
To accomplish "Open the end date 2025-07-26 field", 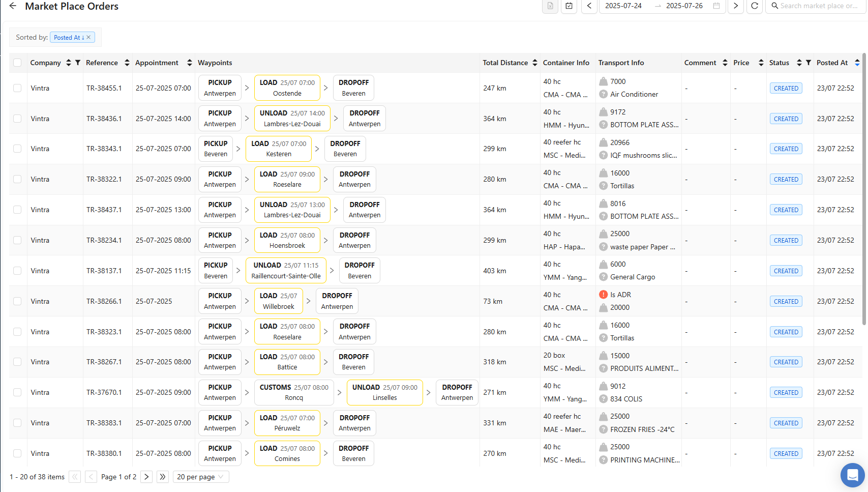I will tap(684, 6).
